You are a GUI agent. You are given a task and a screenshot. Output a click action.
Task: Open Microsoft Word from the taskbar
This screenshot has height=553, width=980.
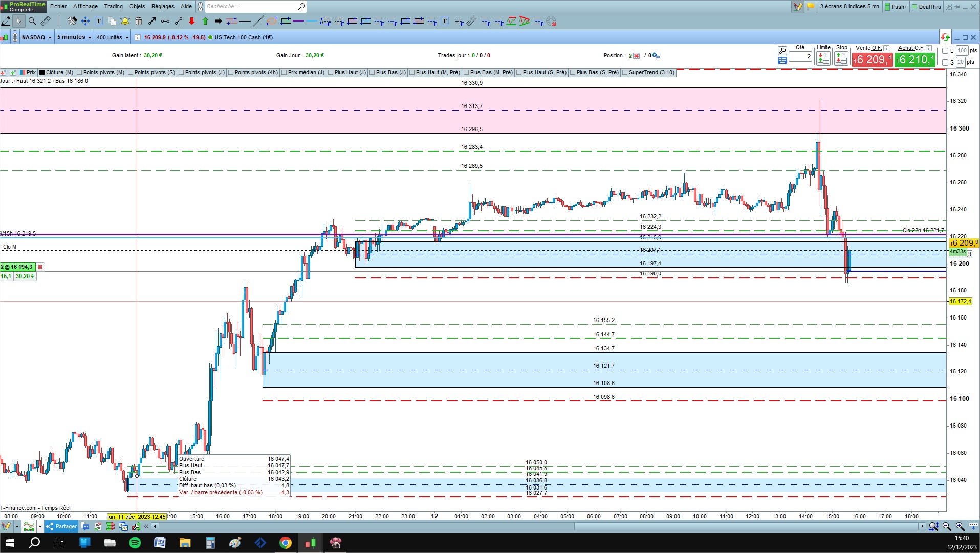coord(160,543)
